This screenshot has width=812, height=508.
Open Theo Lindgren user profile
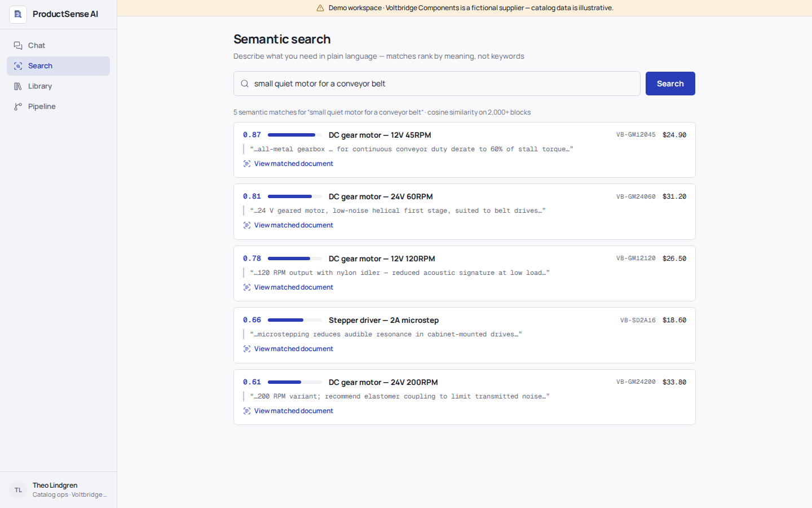58,490
